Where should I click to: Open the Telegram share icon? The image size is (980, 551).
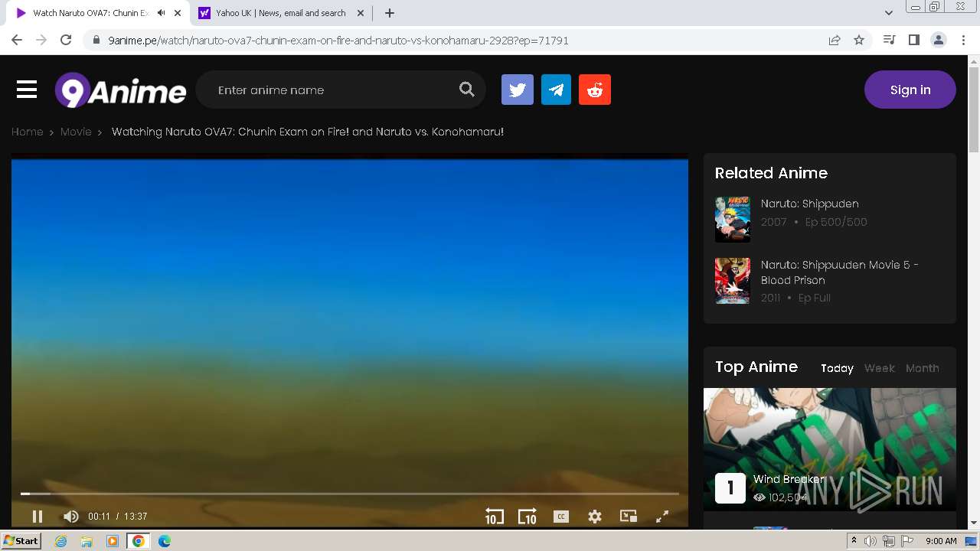point(556,90)
